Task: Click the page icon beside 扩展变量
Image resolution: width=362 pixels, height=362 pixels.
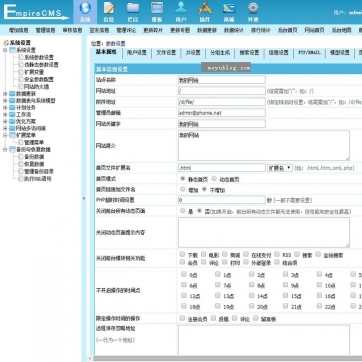Action: point(21,72)
